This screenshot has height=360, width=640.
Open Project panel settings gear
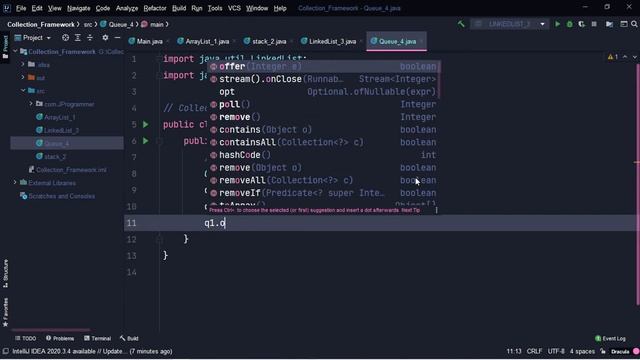click(105, 38)
